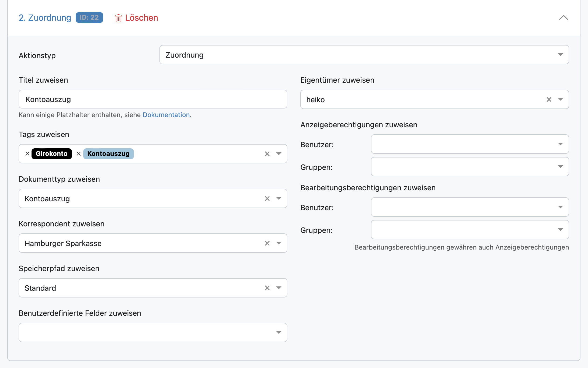The image size is (588, 368).
Task: Clear the Dokumenttyp Kontoauszug selection
Action: pyautogui.click(x=267, y=198)
